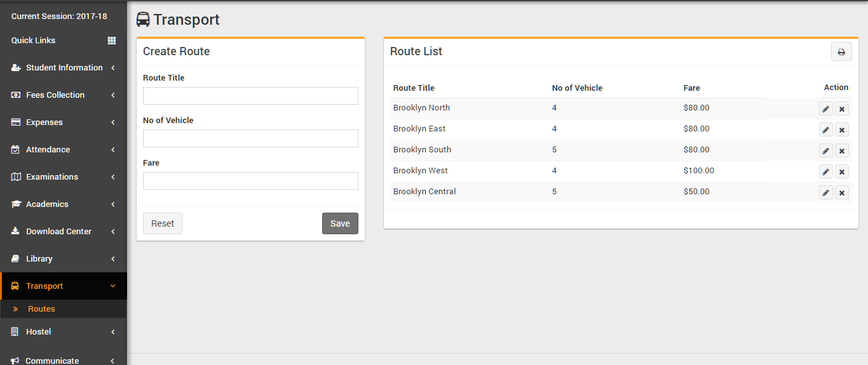Click into the Fare text field

pyautogui.click(x=250, y=181)
